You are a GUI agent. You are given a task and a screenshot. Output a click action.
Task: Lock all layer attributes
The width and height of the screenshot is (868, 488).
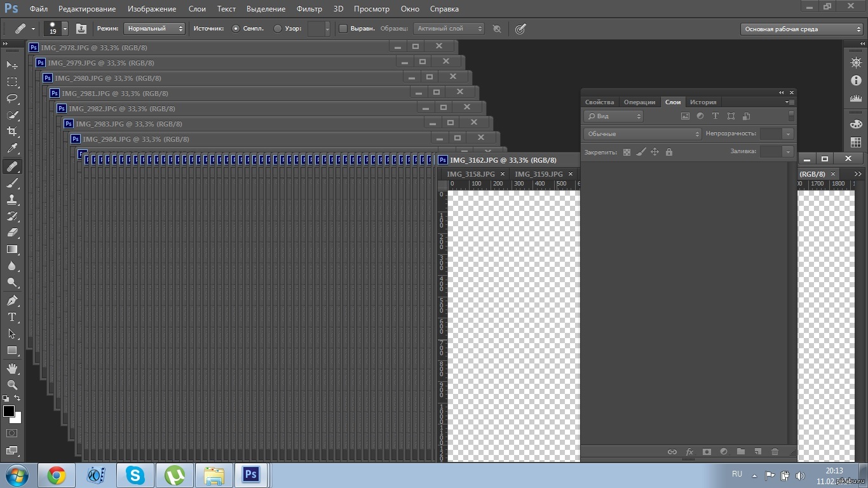point(668,152)
